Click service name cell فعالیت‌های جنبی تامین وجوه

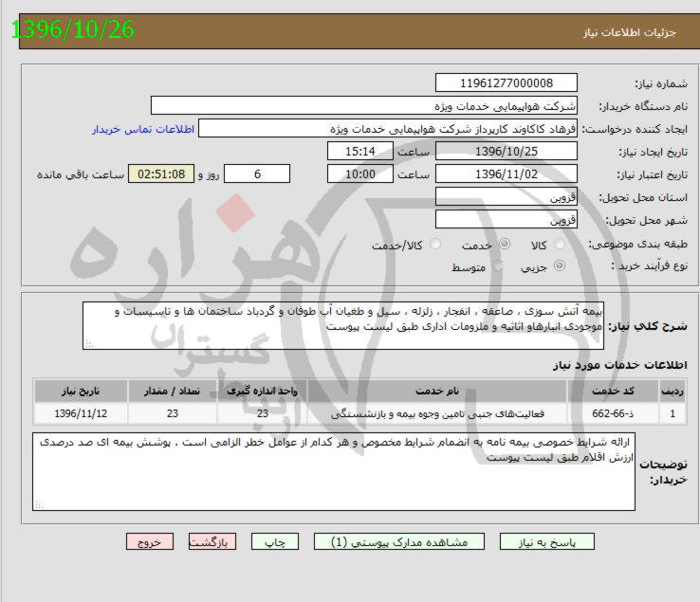click(437, 413)
